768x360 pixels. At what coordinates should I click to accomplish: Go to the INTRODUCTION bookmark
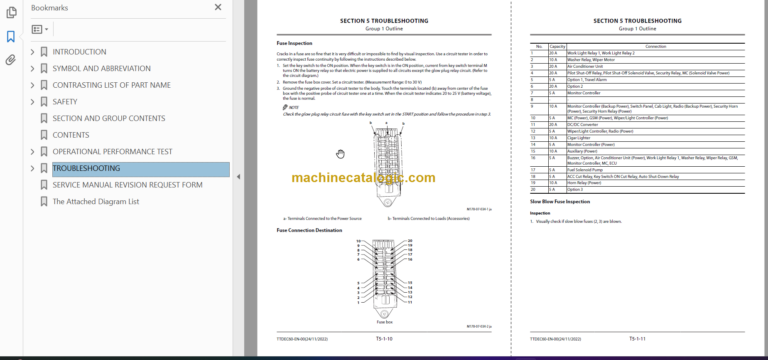click(79, 52)
